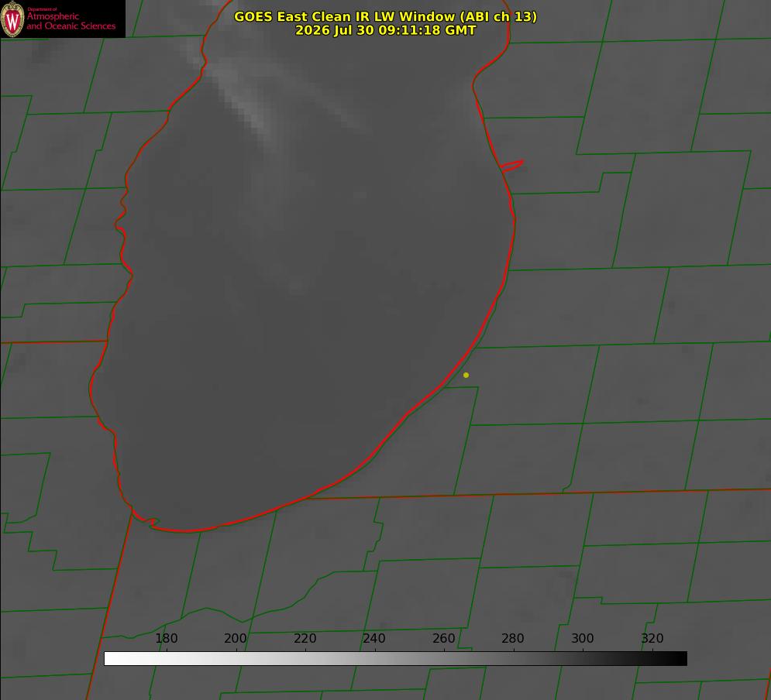This screenshot has height=700, width=771.
Task: Click the yellow dot location marker
Action: [466, 375]
